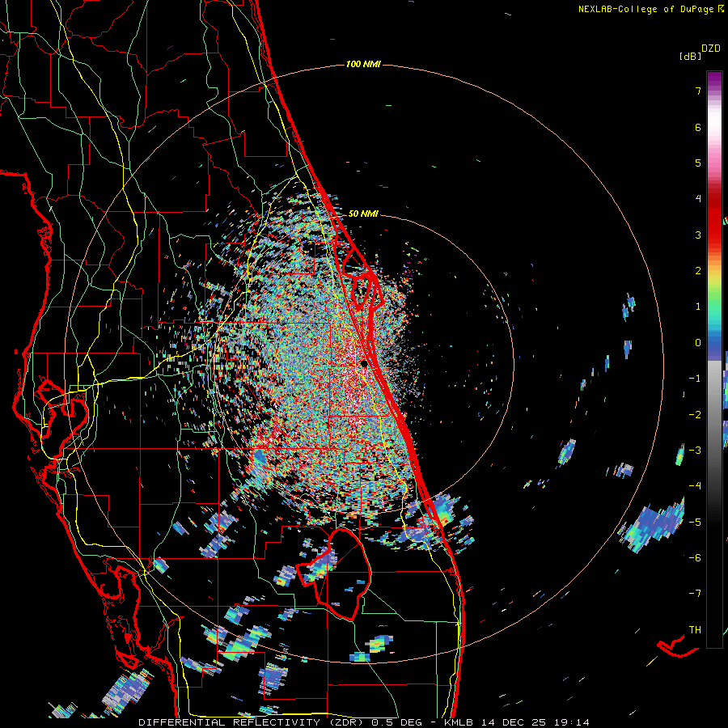Click the 0 dB scale tick label
The height and width of the screenshot is (728, 728).
[698, 343]
